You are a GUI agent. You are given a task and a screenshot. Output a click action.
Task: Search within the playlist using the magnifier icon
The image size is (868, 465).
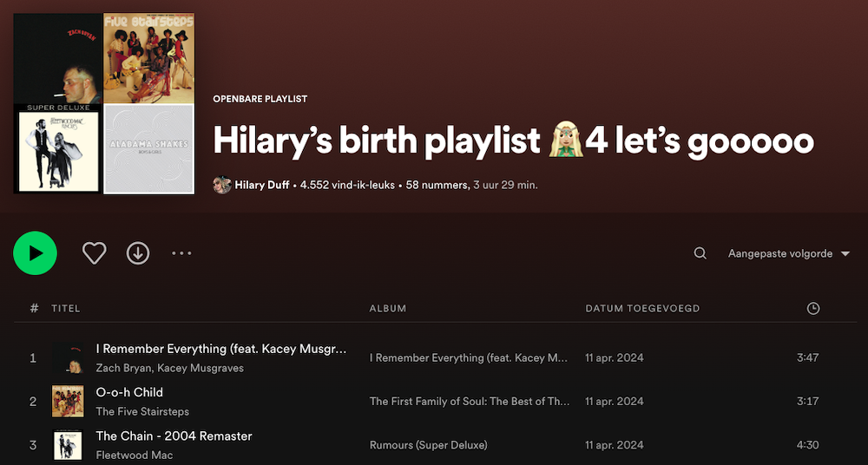[x=700, y=253]
